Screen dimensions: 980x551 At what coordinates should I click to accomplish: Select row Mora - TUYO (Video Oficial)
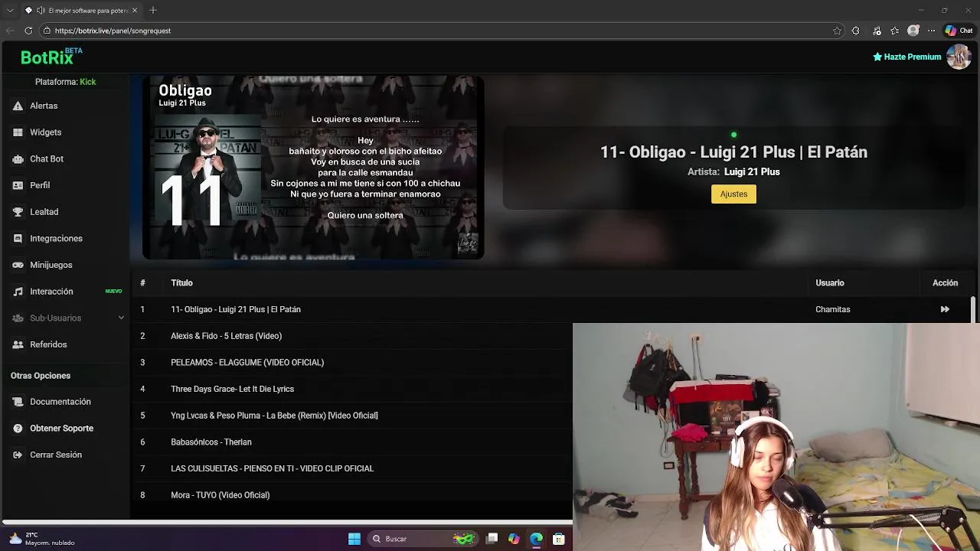[x=352, y=495]
